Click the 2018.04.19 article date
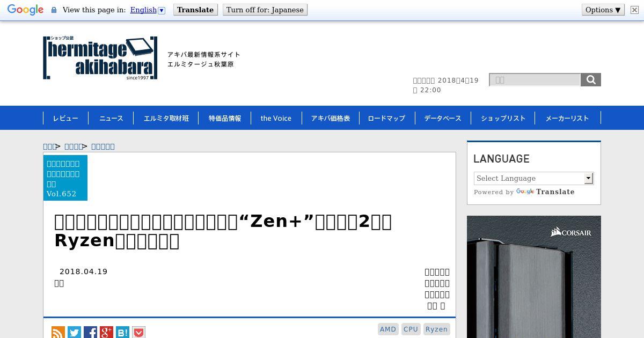The image size is (644, 338). click(84, 271)
